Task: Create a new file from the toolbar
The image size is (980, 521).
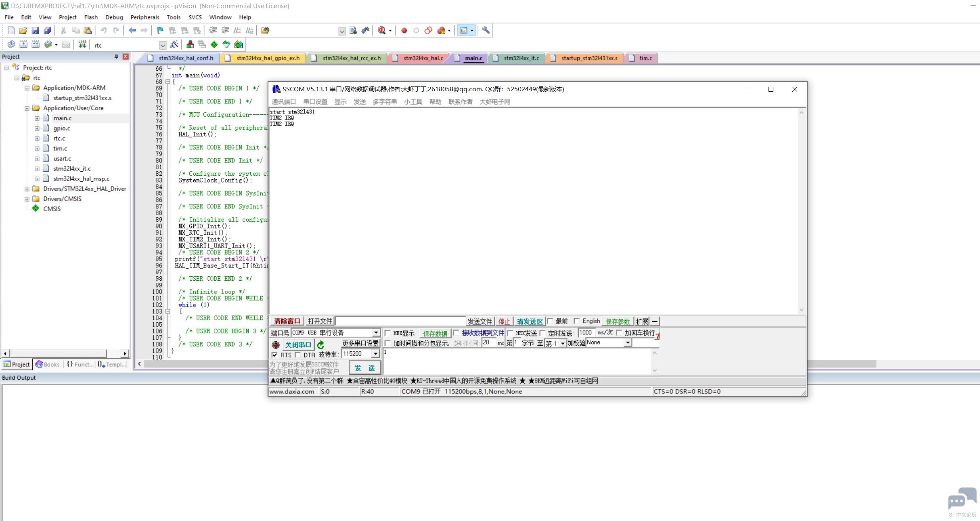Action: point(11,30)
